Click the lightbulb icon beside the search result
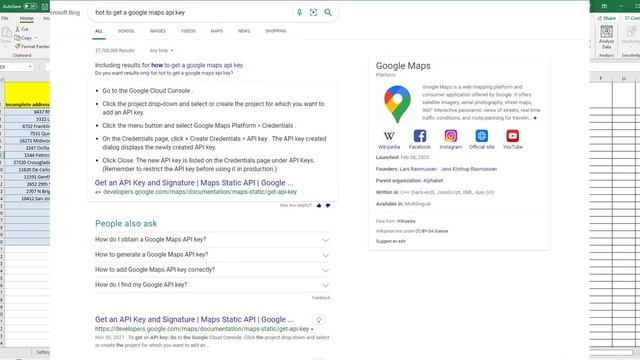 [x=319, y=320]
